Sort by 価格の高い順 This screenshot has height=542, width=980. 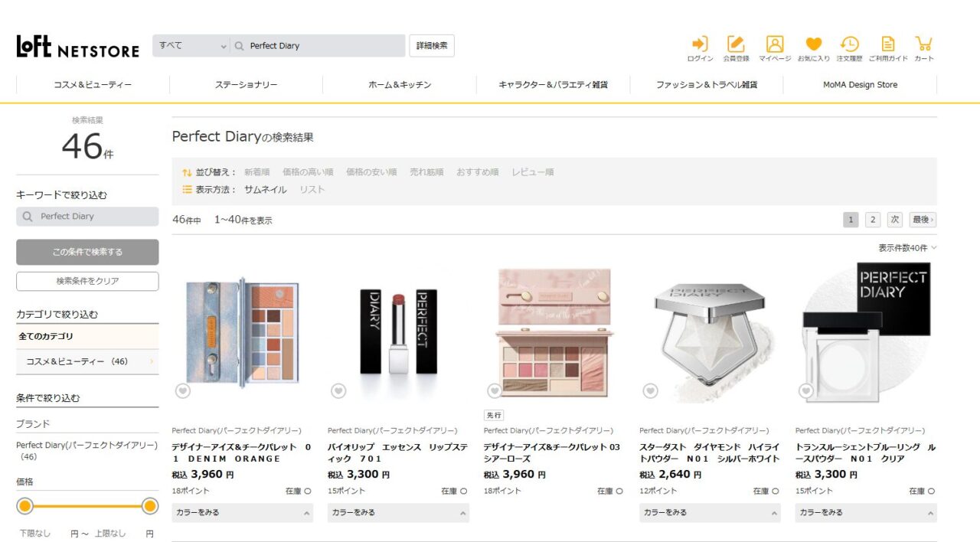308,172
